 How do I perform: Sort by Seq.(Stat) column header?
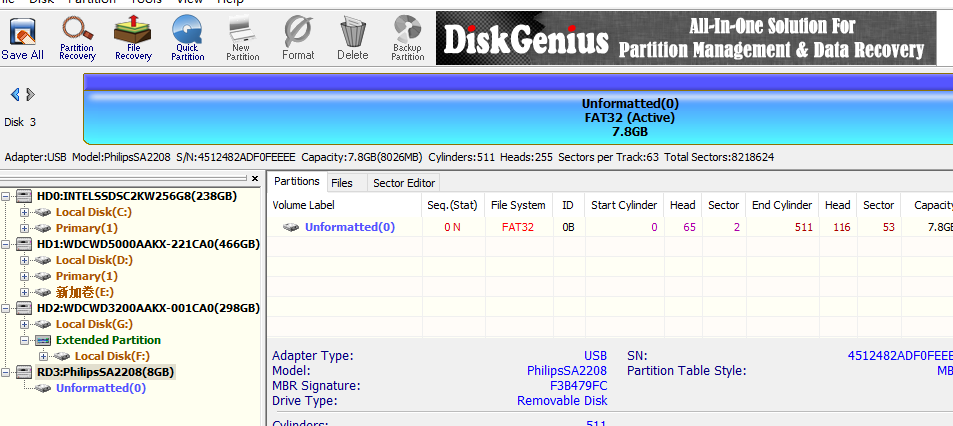453,205
